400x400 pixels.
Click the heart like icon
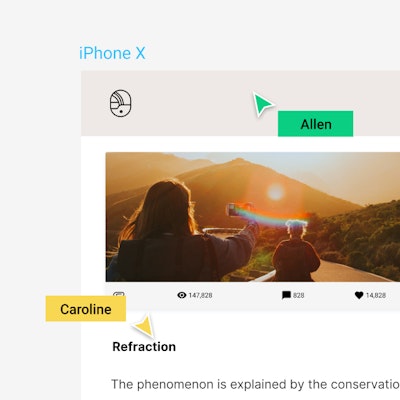[x=359, y=295]
